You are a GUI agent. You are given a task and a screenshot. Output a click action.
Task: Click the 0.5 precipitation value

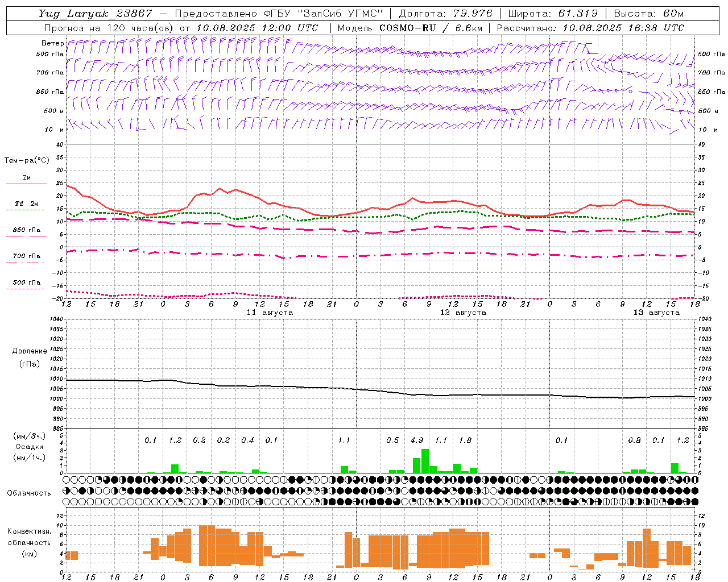[x=392, y=440]
